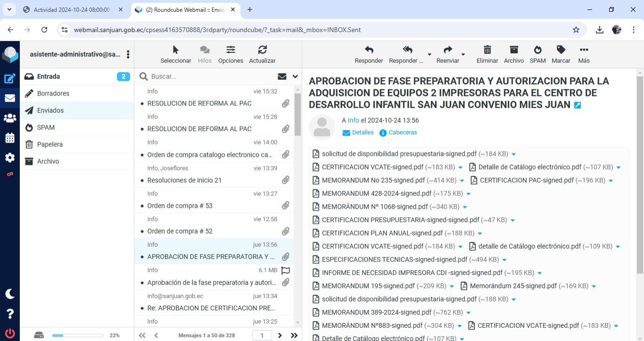
Task: Open dropdown for ESPECIFICACIONES TECNICAS attachment
Action: click(504, 260)
